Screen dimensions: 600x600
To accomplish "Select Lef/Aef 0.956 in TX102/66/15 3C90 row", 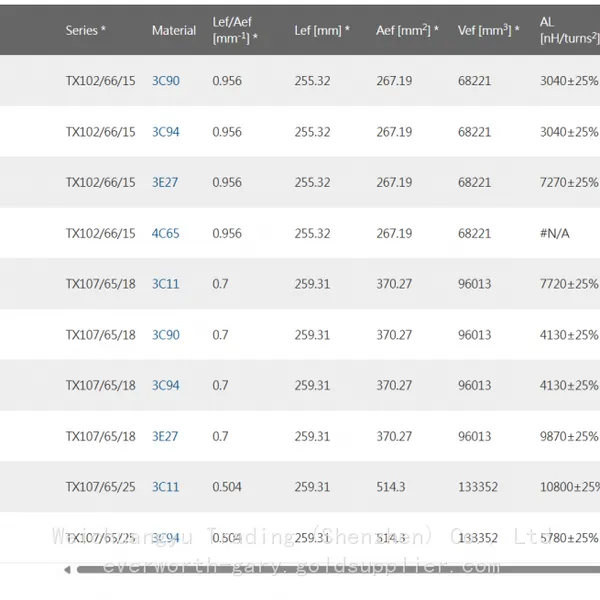I will 227,81.
